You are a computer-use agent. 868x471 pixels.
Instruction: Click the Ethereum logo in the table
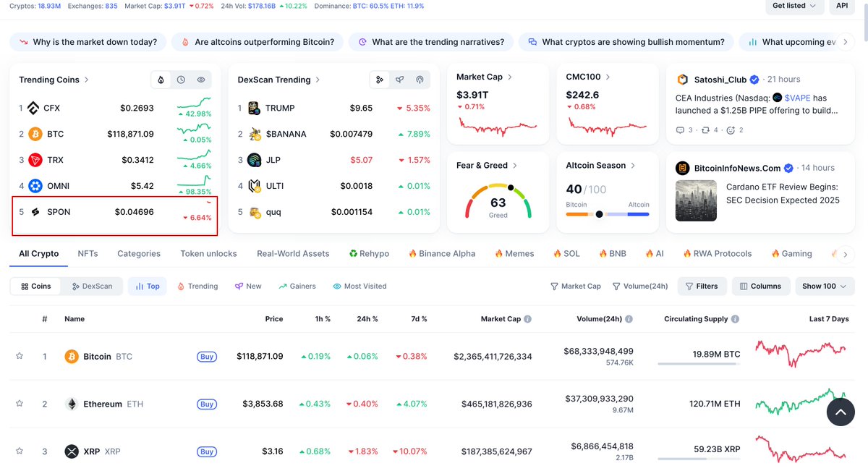point(71,404)
